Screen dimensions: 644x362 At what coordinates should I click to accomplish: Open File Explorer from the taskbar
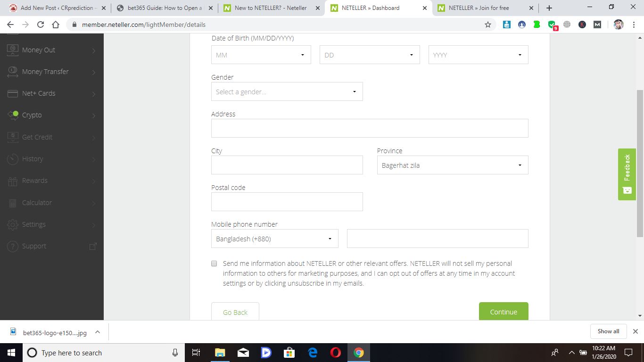pos(220,353)
